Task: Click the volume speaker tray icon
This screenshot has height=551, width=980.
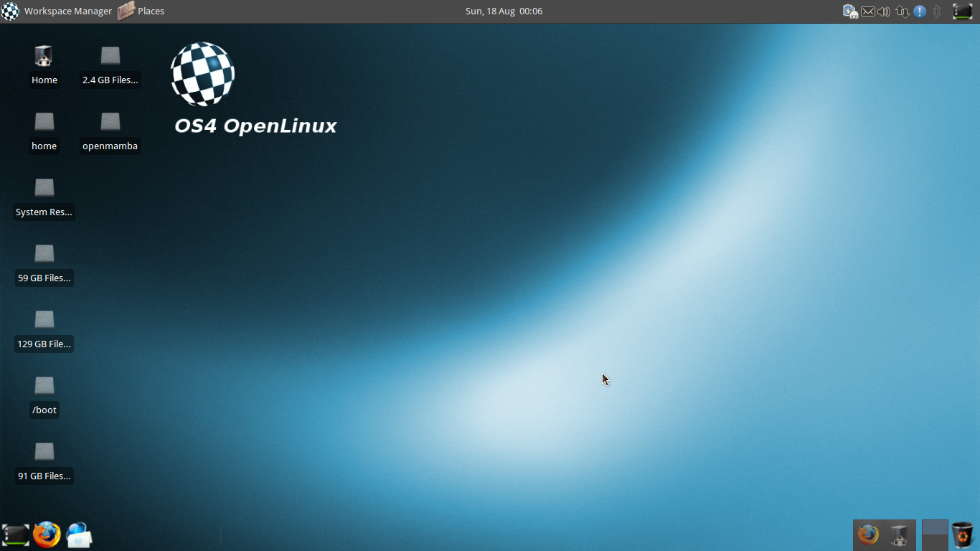Action: tap(884, 11)
